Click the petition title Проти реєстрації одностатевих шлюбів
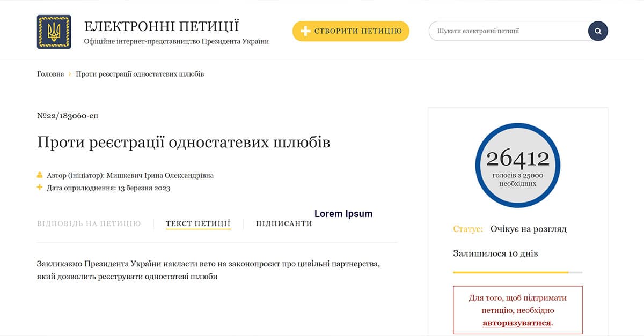This screenshot has height=336, width=644. point(185,142)
